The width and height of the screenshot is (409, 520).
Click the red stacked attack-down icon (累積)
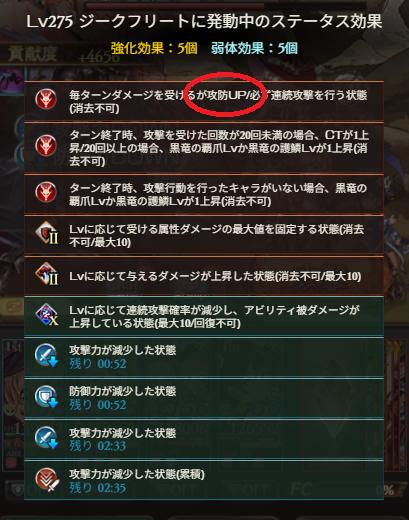pos(47,480)
